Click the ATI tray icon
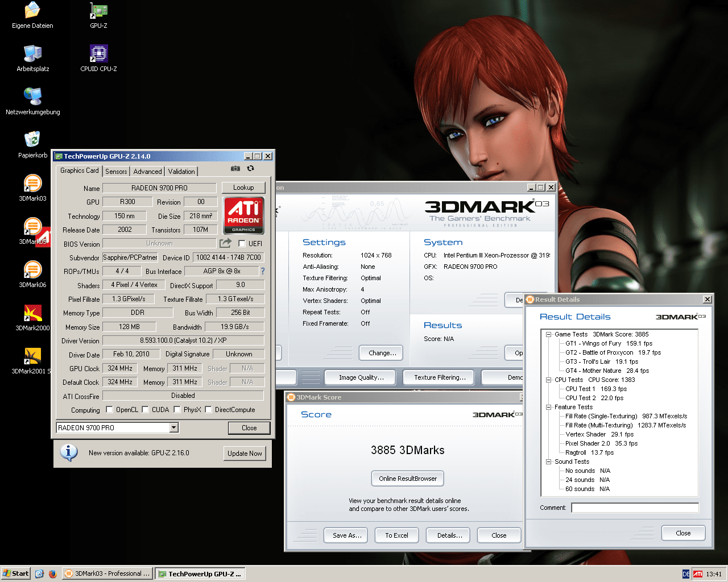The height and width of the screenshot is (582, 728). coord(698,574)
